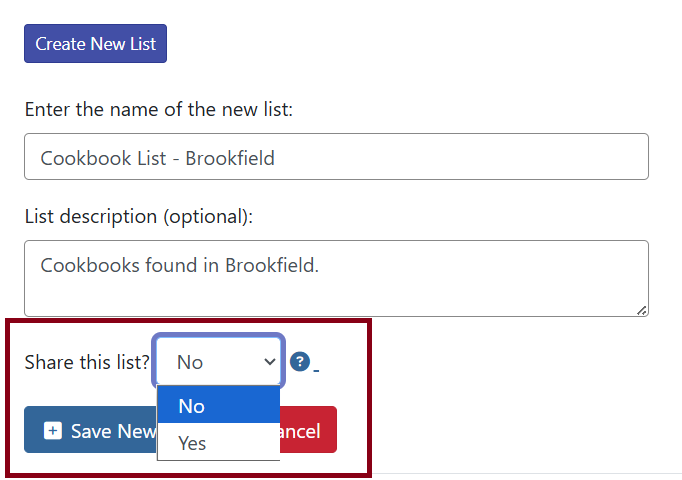Click "Brookfield." at the description's end
682x480 pixels.
(x=272, y=265)
